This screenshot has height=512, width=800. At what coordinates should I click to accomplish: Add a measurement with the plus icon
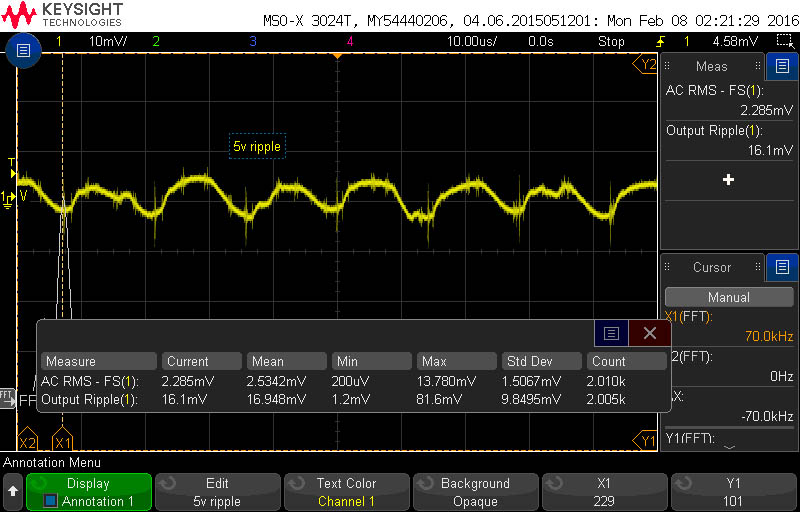coord(729,180)
